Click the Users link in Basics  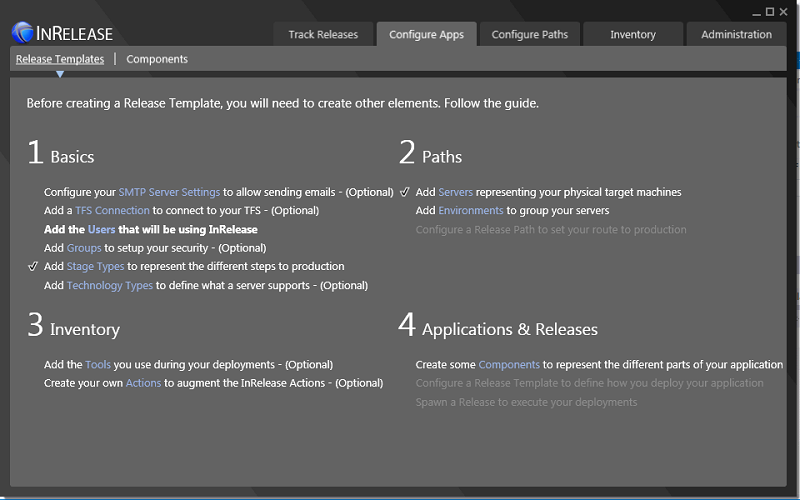coord(102,230)
